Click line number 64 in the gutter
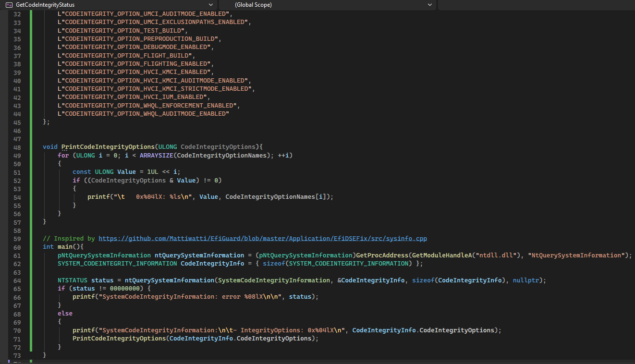The image size is (635, 364). tap(17, 280)
